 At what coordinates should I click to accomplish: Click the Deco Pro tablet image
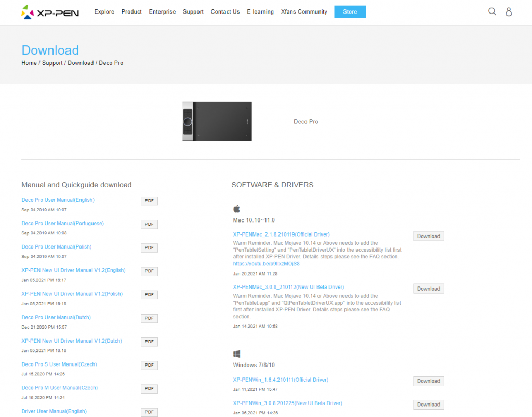click(217, 121)
